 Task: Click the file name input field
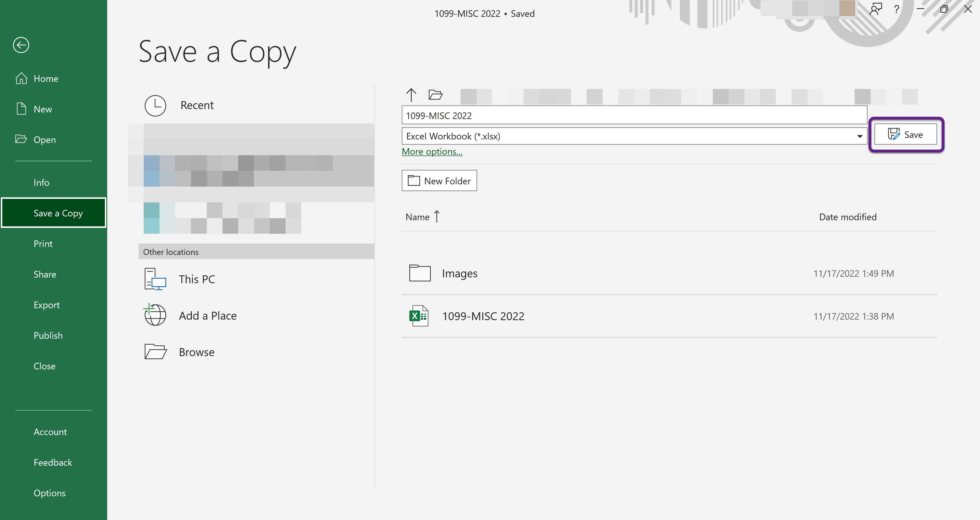pos(634,115)
